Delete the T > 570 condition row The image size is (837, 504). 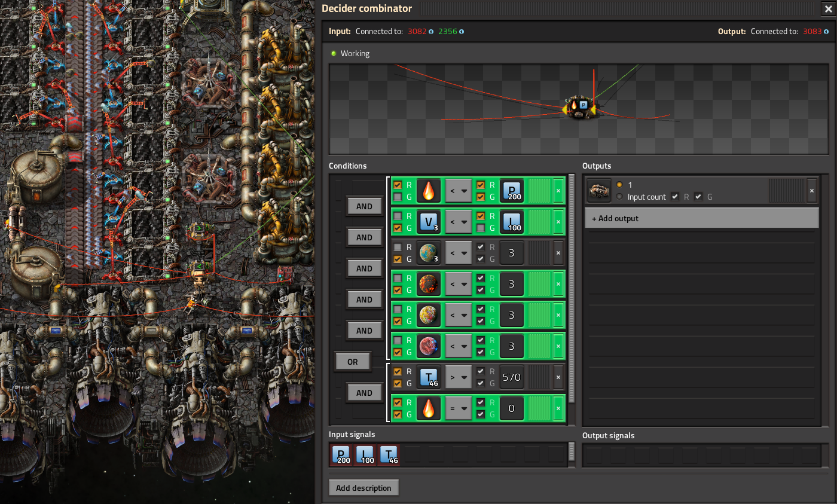point(558,377)
